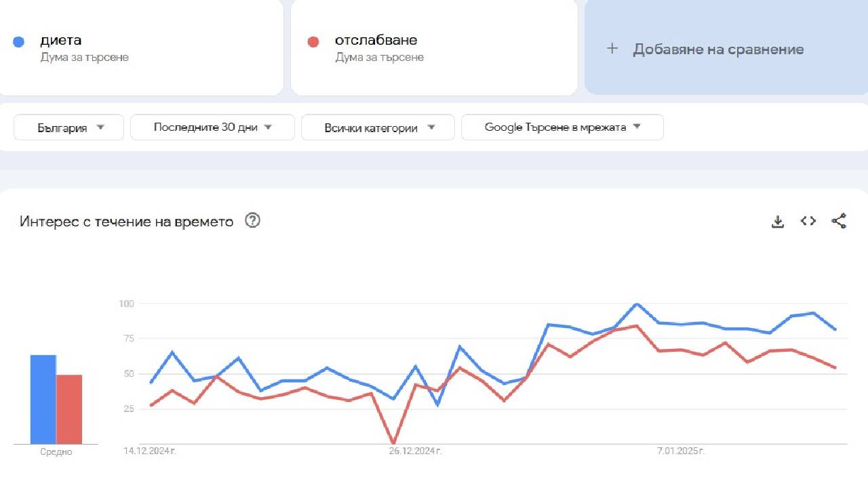Expand the Последните 30 дни time range dropdown
868x488 pixels.
(212, 127)
